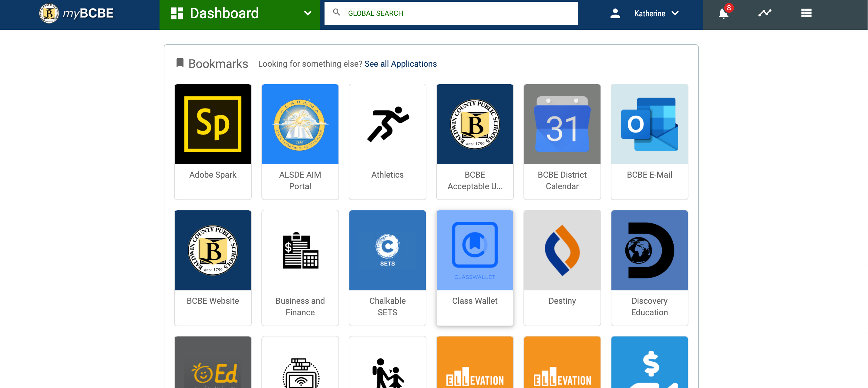The height and width of the screenshot is (388, 868).
Task: Click the Dashboard grid icon
Action: tap(177, 13)
